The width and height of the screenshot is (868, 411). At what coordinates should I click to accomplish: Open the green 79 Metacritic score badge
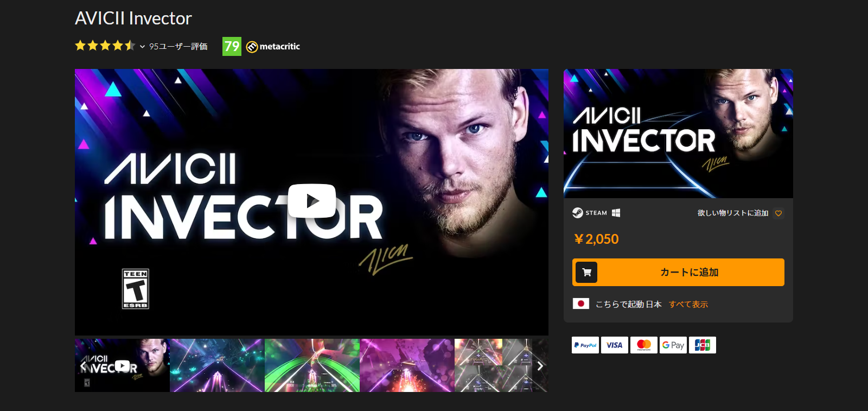click(x=232, y=46)
